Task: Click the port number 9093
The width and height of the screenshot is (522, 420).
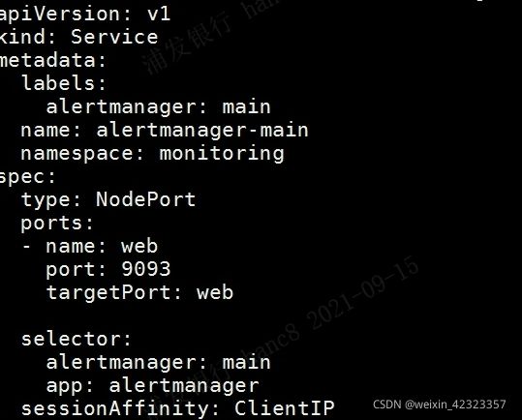Action: (x=146, y=269)
